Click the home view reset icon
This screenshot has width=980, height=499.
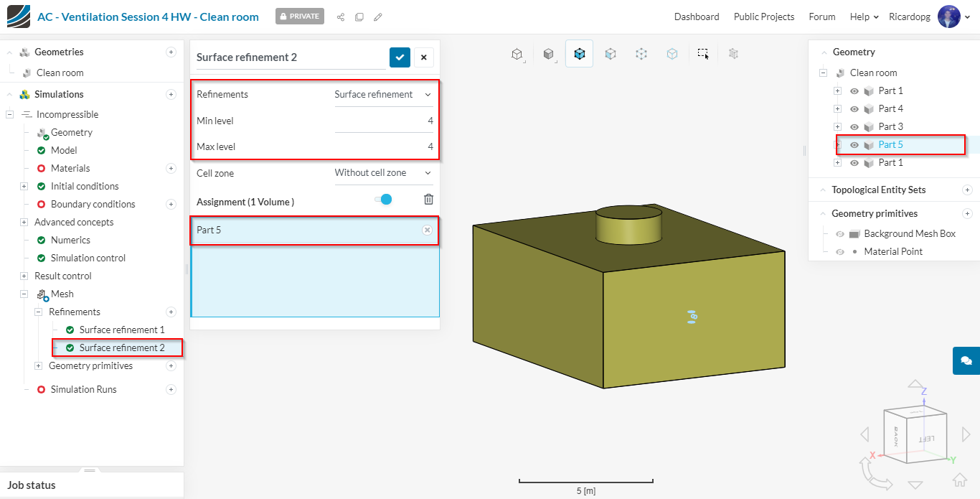959,480
